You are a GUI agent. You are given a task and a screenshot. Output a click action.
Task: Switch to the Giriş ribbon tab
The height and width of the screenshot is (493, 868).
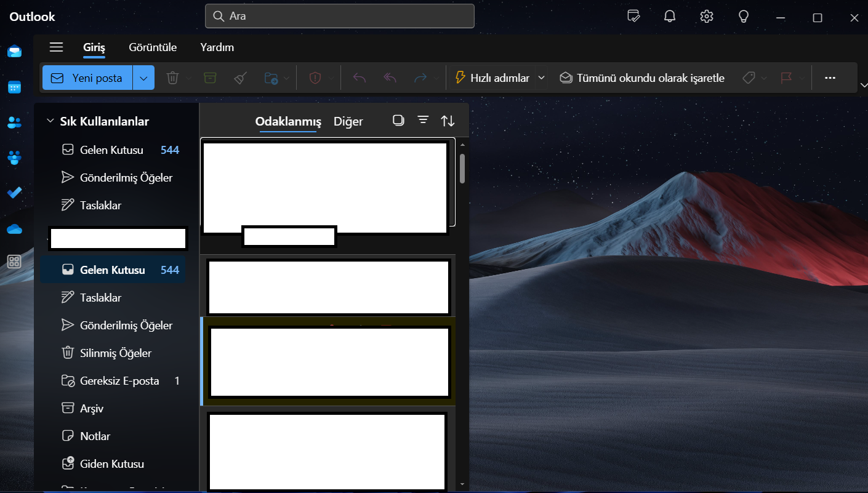coord(94,47)
